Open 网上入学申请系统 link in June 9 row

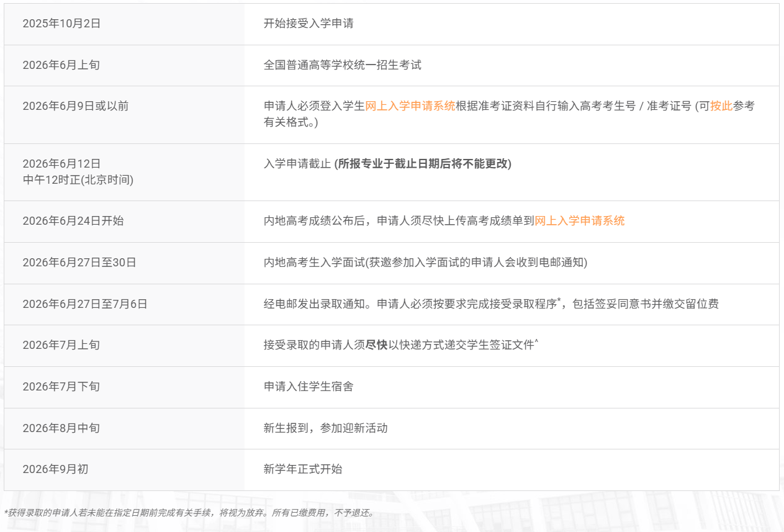coord(410,106)
